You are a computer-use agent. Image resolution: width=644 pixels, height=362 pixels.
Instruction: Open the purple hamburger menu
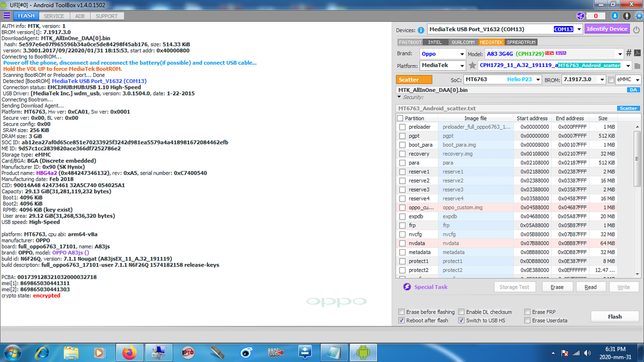[x=7, y=16]
